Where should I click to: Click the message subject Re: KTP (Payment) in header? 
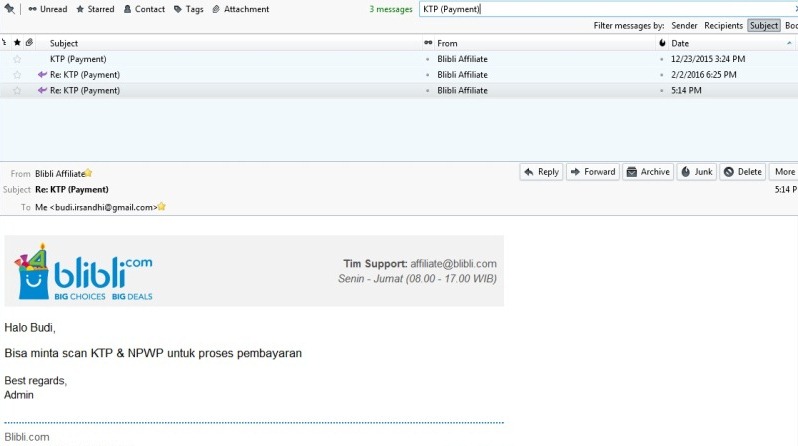[72, 189]
